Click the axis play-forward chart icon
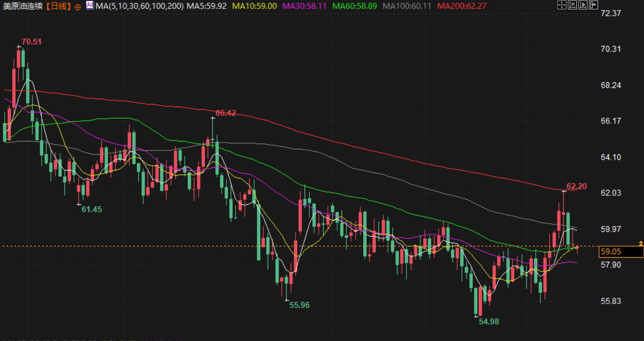The width and height of the screenshot is (644, 341). [x=583, y=5]
